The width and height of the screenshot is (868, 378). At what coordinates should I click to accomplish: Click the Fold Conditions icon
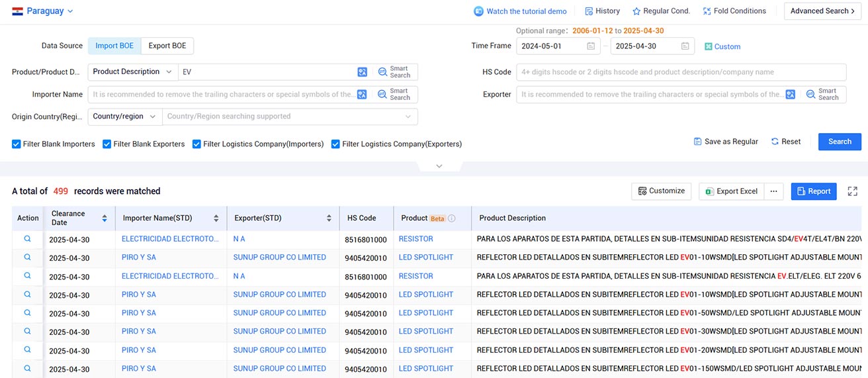click(707, 11)
